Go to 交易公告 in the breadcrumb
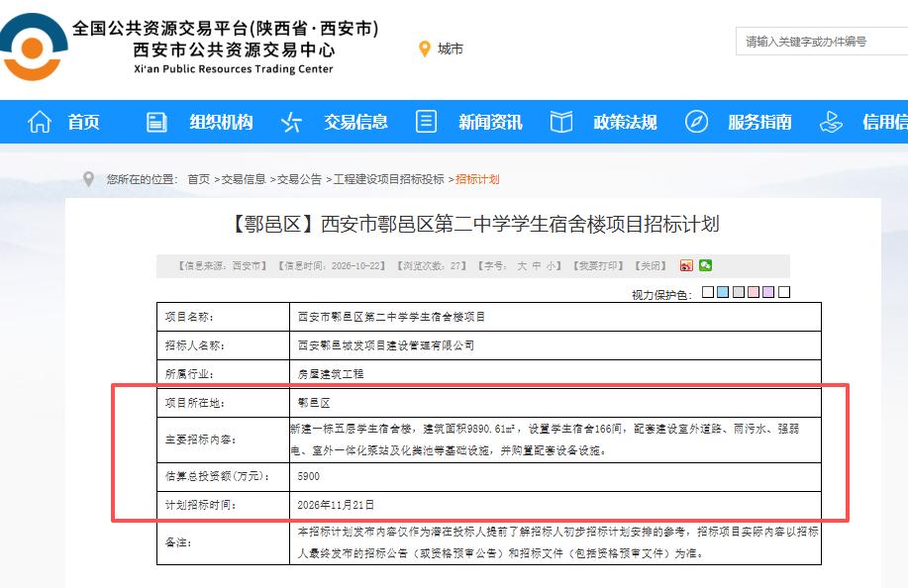The height and width of the screenshot is (588, 908). tap(299, 179)
